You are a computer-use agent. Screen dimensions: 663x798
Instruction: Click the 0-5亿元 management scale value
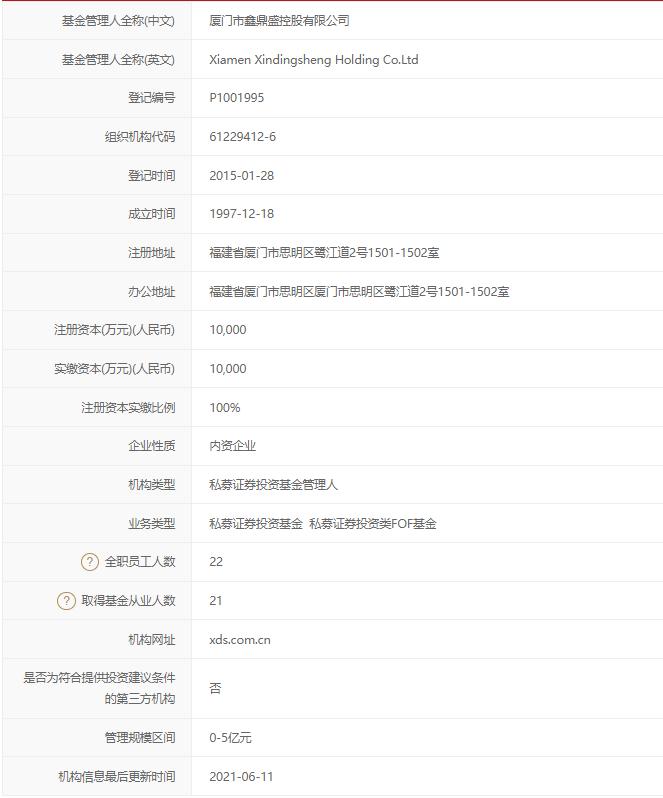(230, 737)
